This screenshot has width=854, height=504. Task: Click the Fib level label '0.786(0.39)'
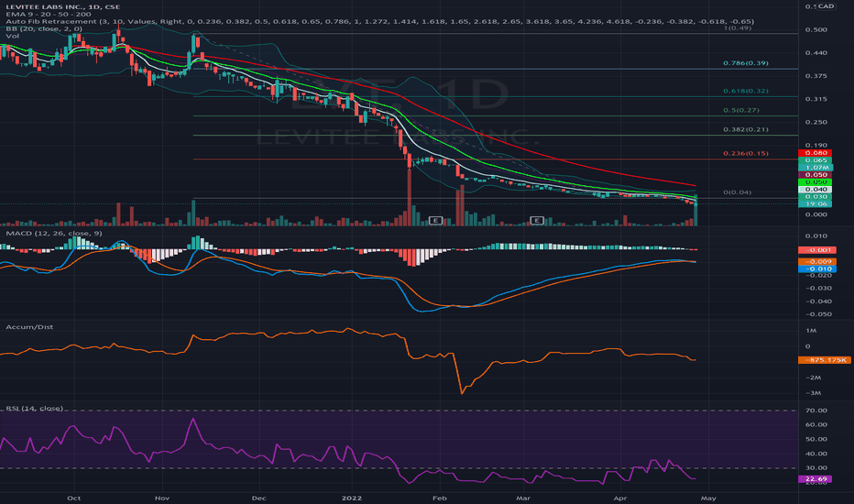746,63
